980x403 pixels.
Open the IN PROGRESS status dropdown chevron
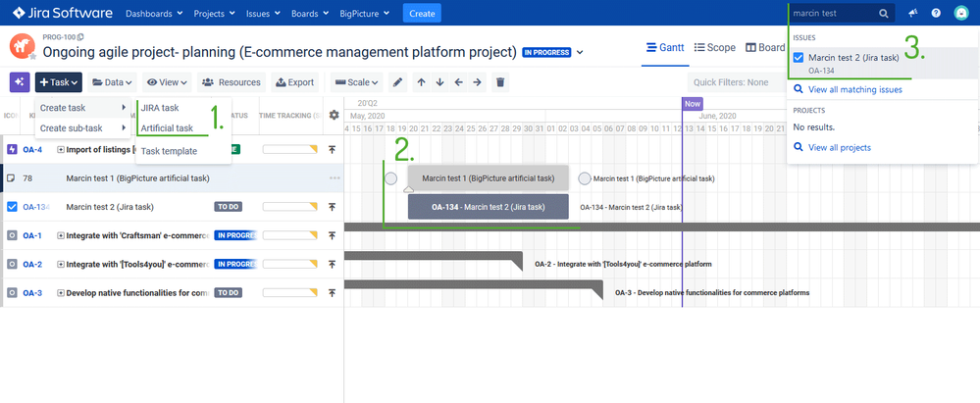coord(580,53)
